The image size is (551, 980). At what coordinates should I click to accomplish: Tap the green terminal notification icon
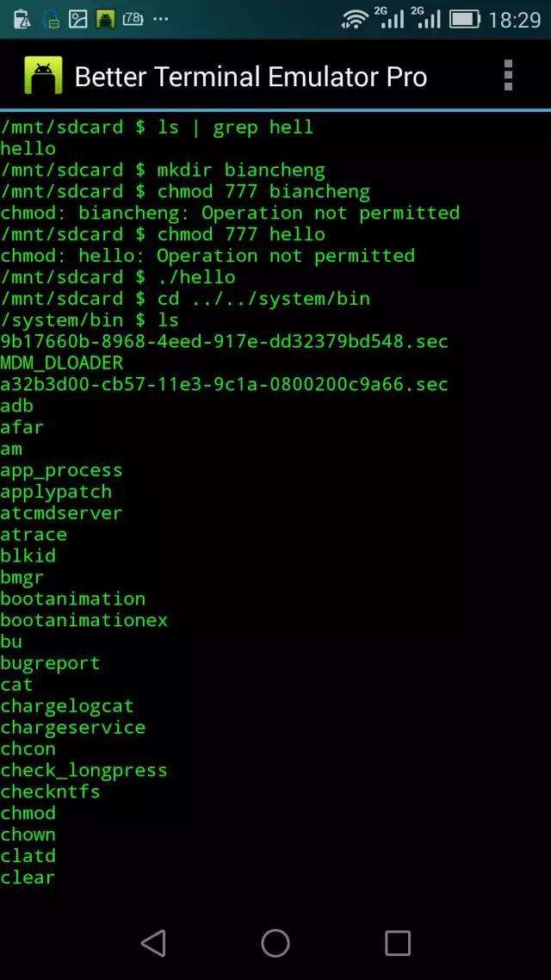(106, 19)
